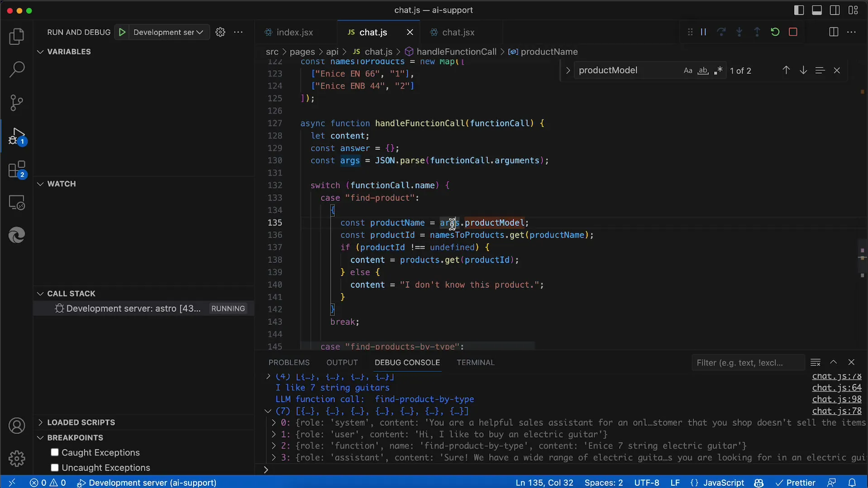Open Microsoft Edge tools icon in activity bar

(x=17, y=235)
